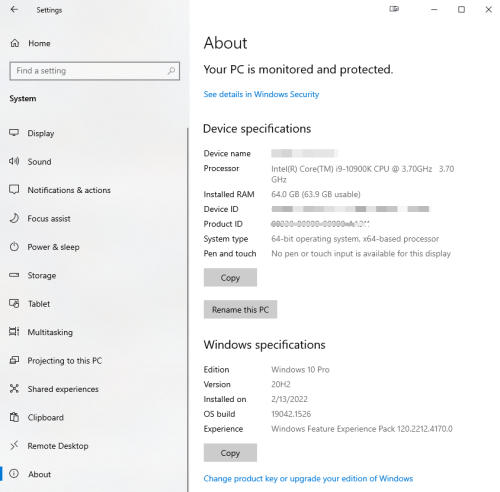
Task: Go to Clipboard settings
Action: 46,417
